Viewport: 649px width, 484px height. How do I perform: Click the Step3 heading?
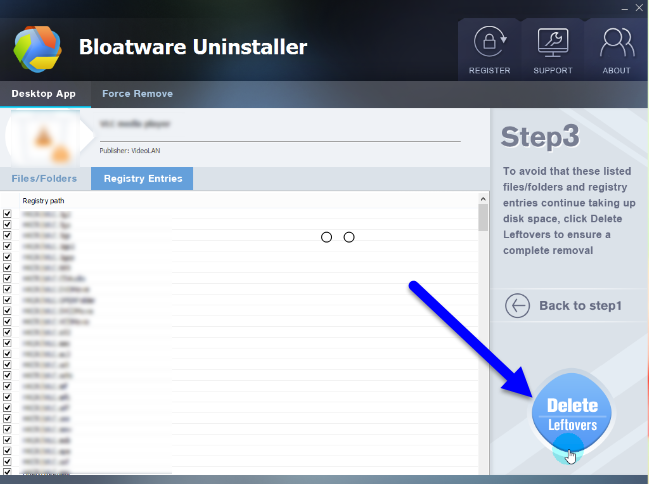540,137
